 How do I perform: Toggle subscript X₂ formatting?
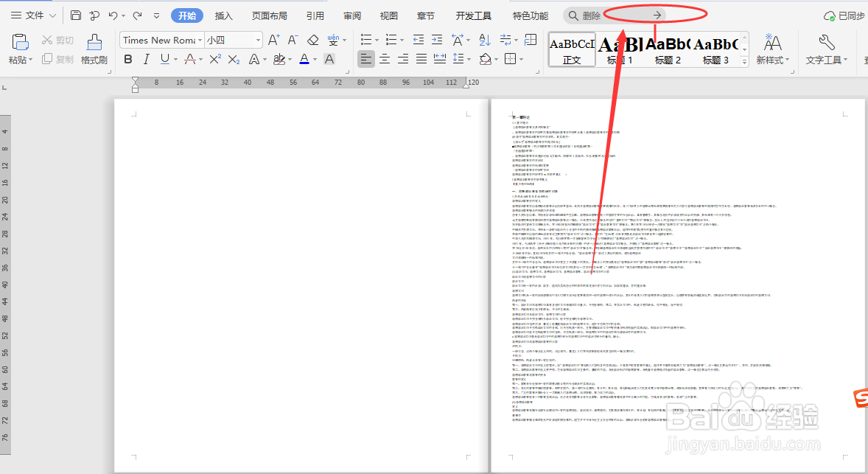(234, 59)
